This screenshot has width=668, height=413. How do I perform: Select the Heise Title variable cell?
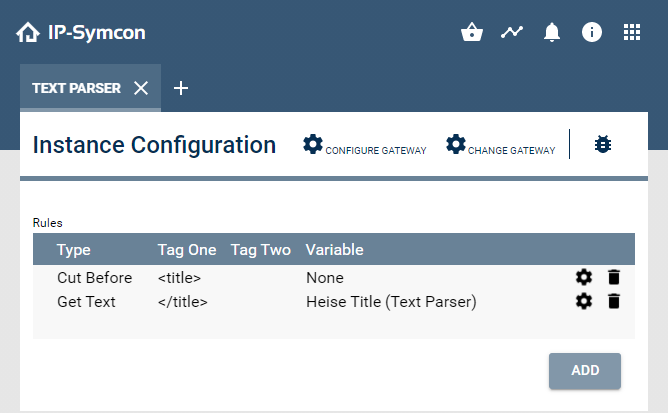(x=390, y=301)
